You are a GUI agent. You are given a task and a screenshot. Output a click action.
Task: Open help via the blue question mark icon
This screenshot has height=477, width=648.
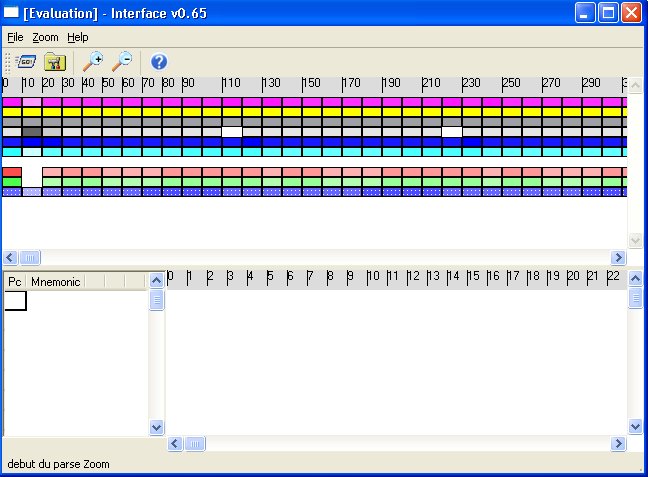(159, 62)
